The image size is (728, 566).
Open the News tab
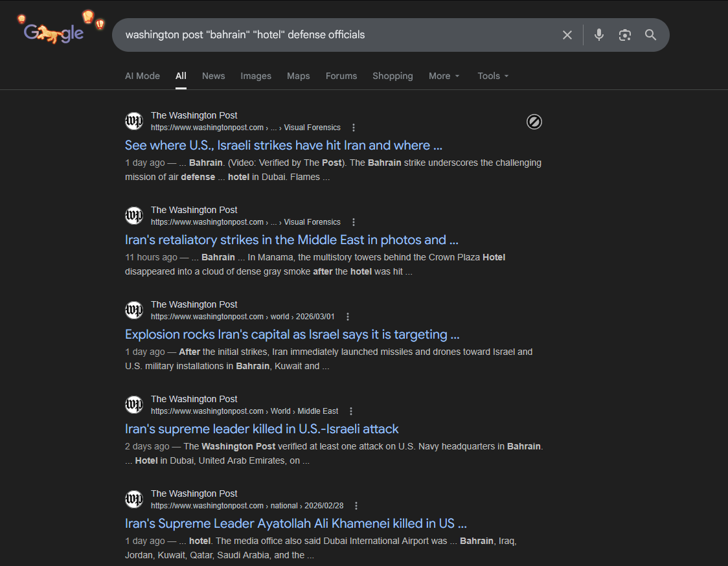[213, 76]
